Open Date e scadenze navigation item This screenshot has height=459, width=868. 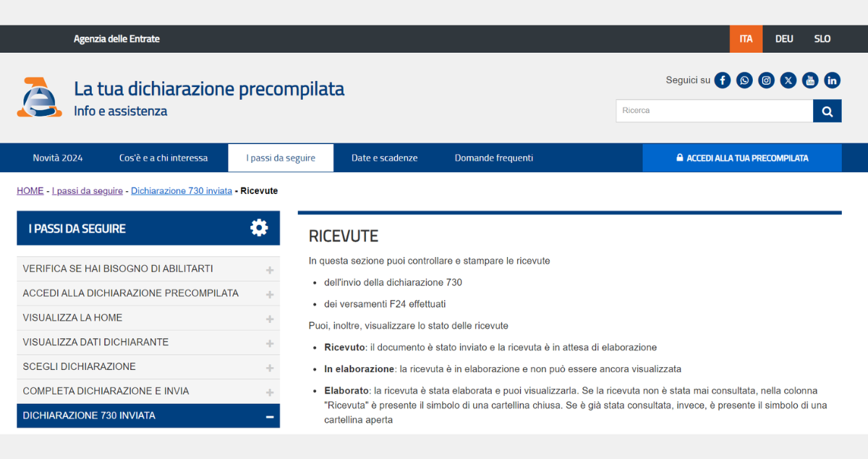[x=384, y=157]
